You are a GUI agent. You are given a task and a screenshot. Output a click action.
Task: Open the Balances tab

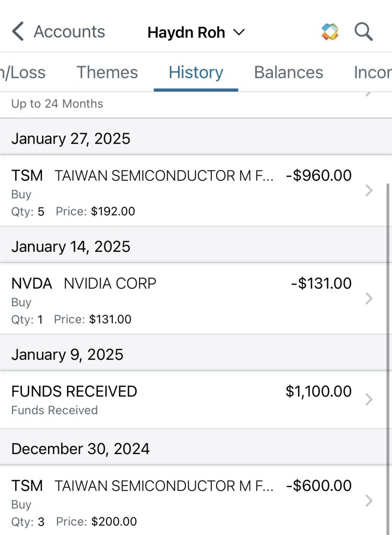(x=289, y=72)
